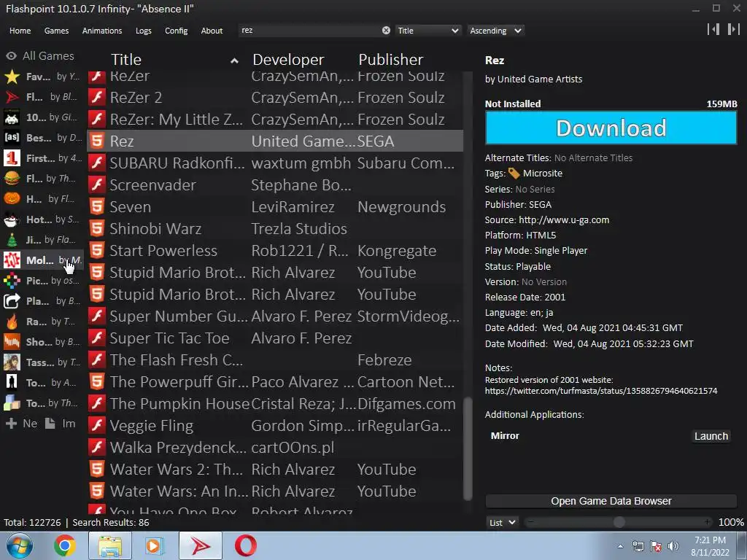Open the Mol... playlist red icon

[x=12, y=260]
